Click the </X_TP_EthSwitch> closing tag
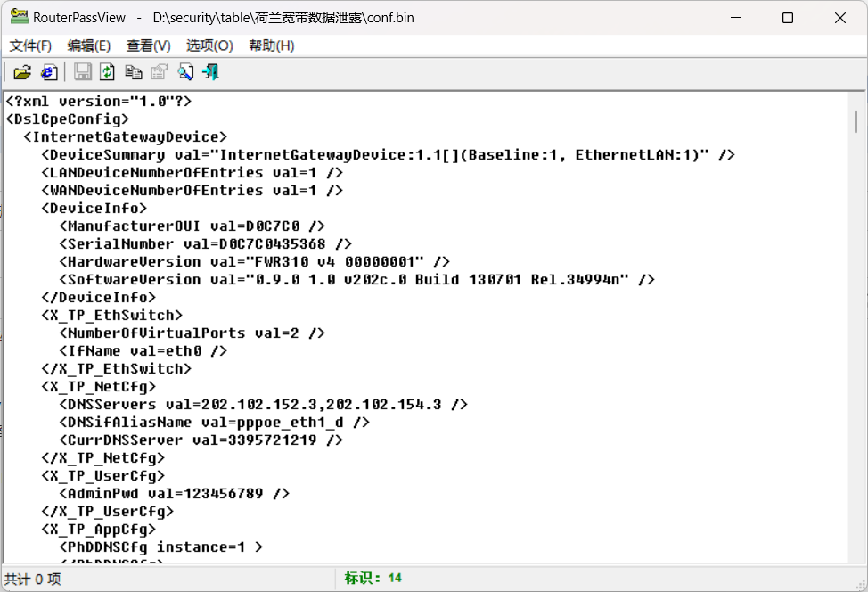The width and height of the screenshot is (868, 592). (116, 368)
